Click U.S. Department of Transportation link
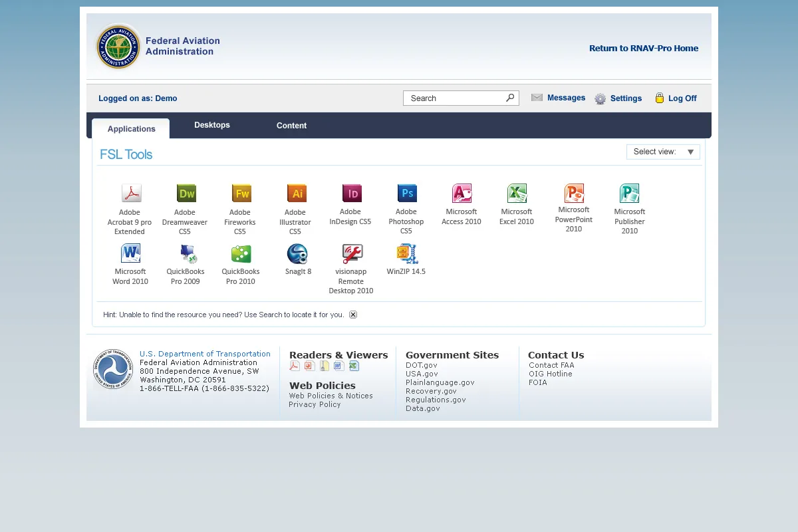 point(205,354)
